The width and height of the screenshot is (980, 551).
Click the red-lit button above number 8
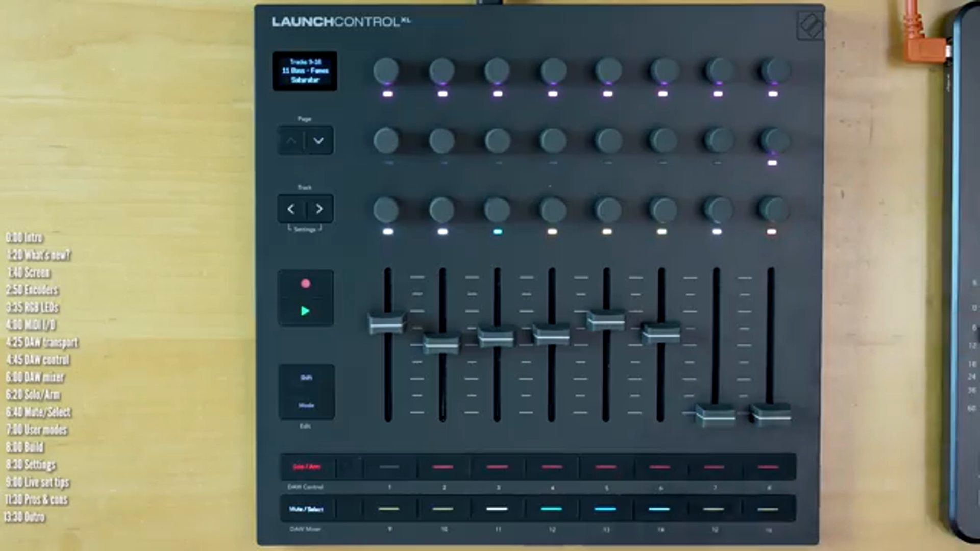(769, 467)
